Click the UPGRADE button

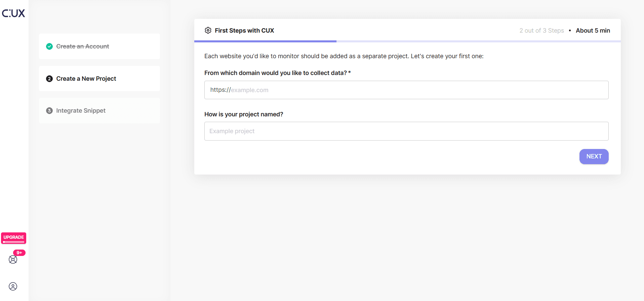pos(13,238)
